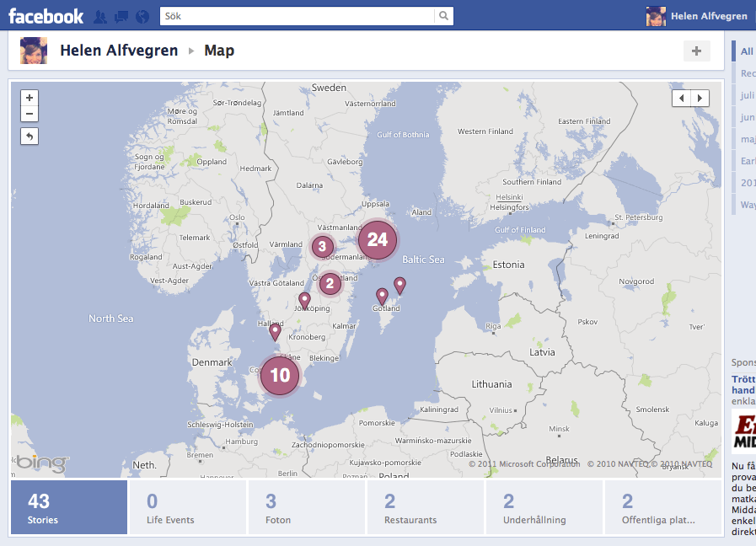Go to next map location arrow
This screenshot has height=546, width=756.
point(700,99)
